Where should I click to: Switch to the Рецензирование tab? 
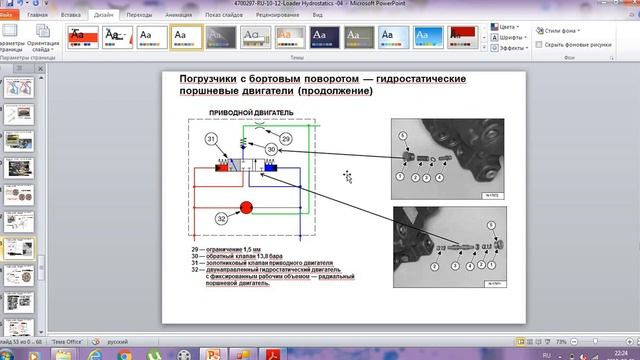[278, 15]
